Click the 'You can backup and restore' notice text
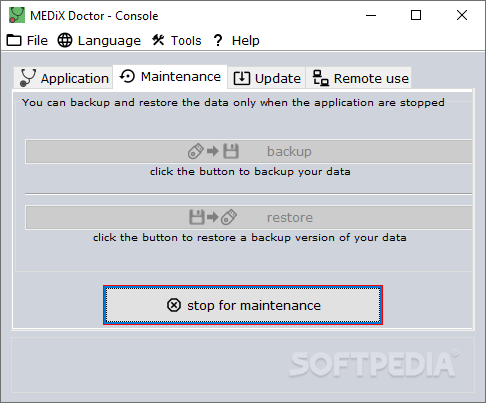486x403 pixels. pos(233,103)
